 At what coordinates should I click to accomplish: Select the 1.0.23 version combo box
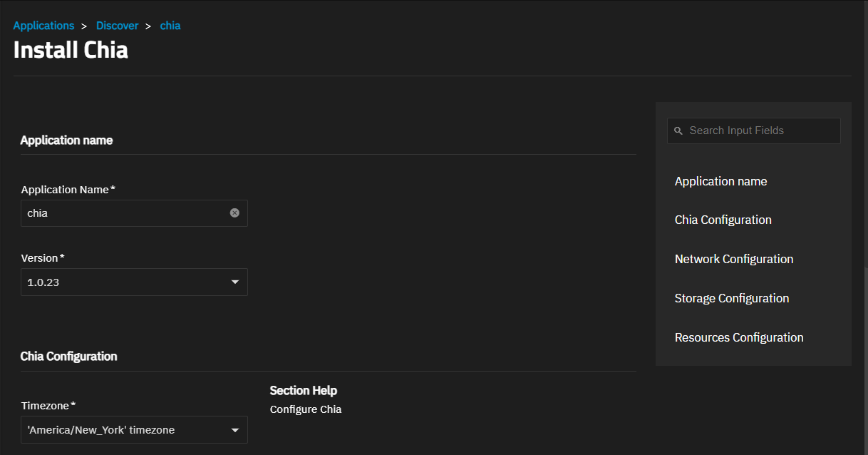click(134, 282)
